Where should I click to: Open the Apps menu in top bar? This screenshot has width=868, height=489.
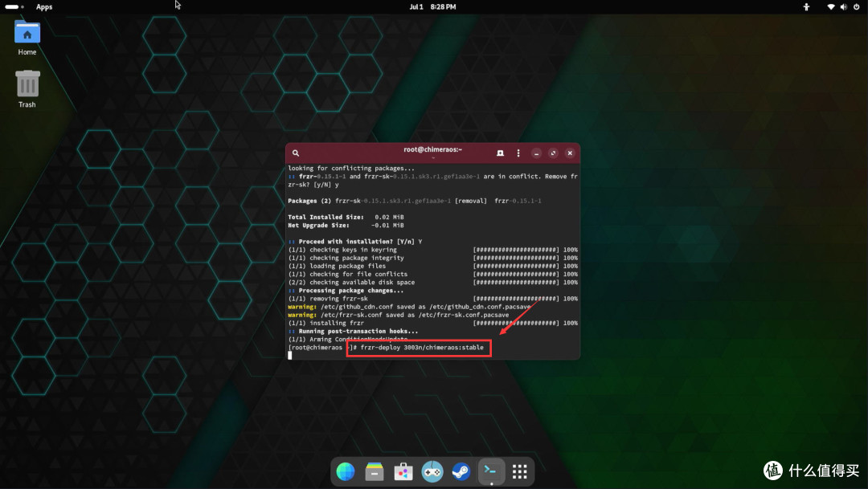click(44, 6)
